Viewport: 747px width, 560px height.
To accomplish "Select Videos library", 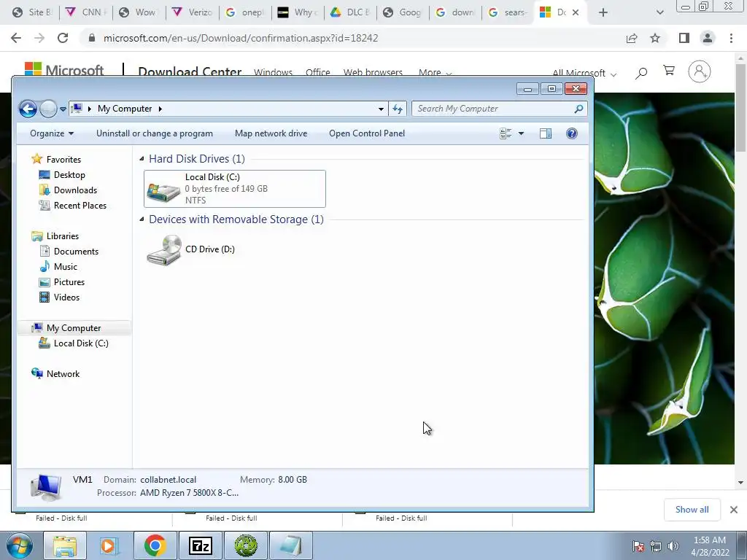I will [66, 297].
